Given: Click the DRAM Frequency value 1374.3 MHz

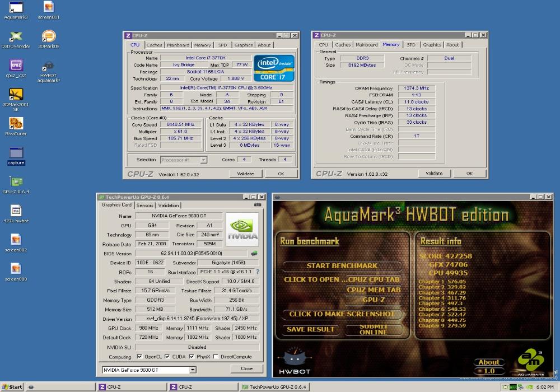Looking at the screenshot, I should tap(417, 88).
